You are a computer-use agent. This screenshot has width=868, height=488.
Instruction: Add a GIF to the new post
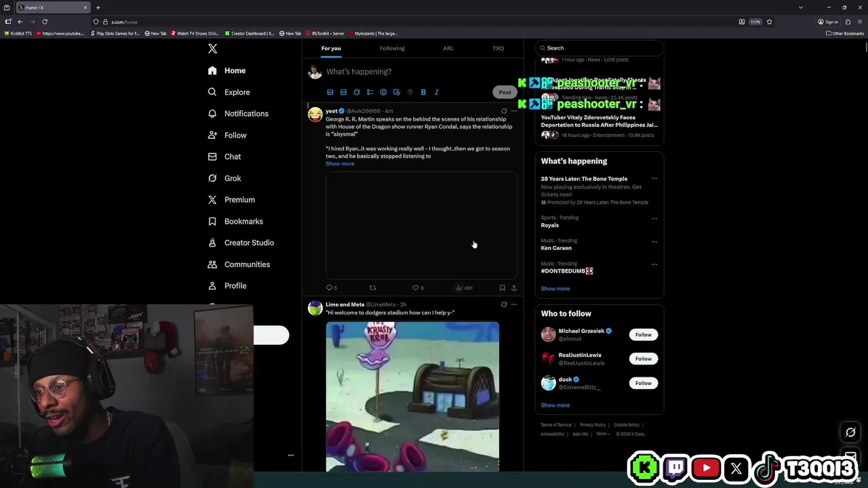(343, 92)
